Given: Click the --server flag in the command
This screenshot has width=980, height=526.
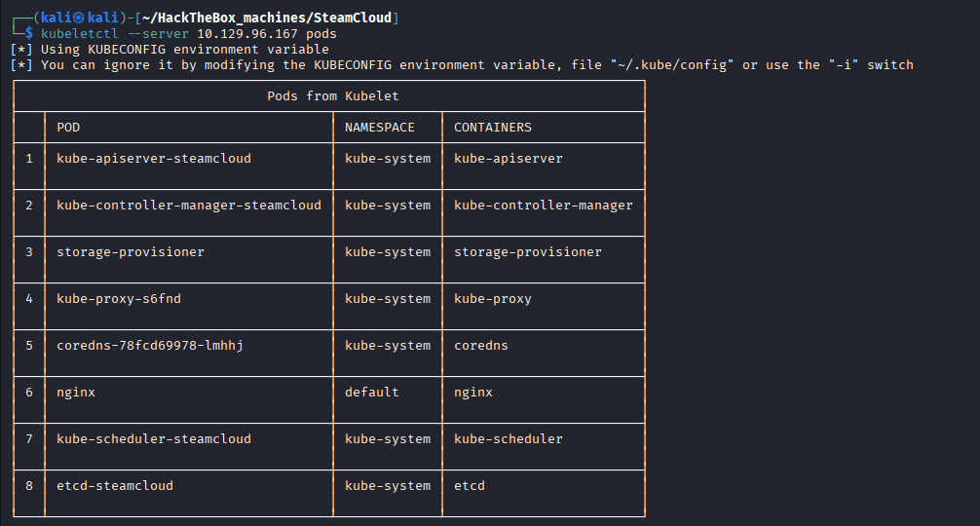Looking at the screenshot, I should [158, 34].
